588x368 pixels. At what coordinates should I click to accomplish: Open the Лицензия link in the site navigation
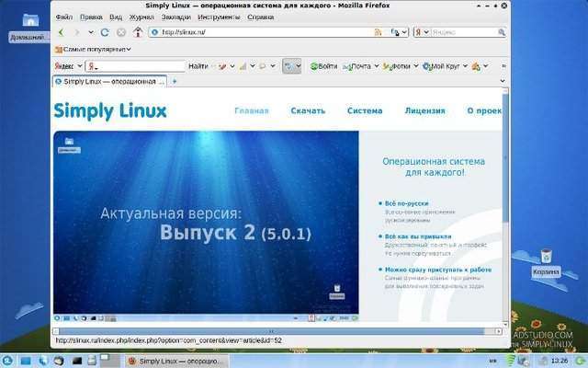[424, 110]
